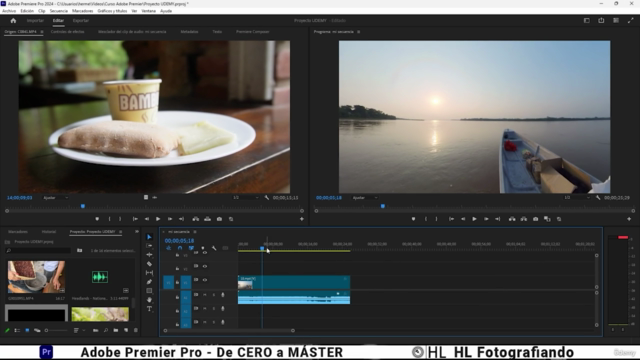Image resolution: width=640 pixels, height=360 pixels.
Task: Open Program monitor Ajustar zoom dropdown
Action: 365,198
